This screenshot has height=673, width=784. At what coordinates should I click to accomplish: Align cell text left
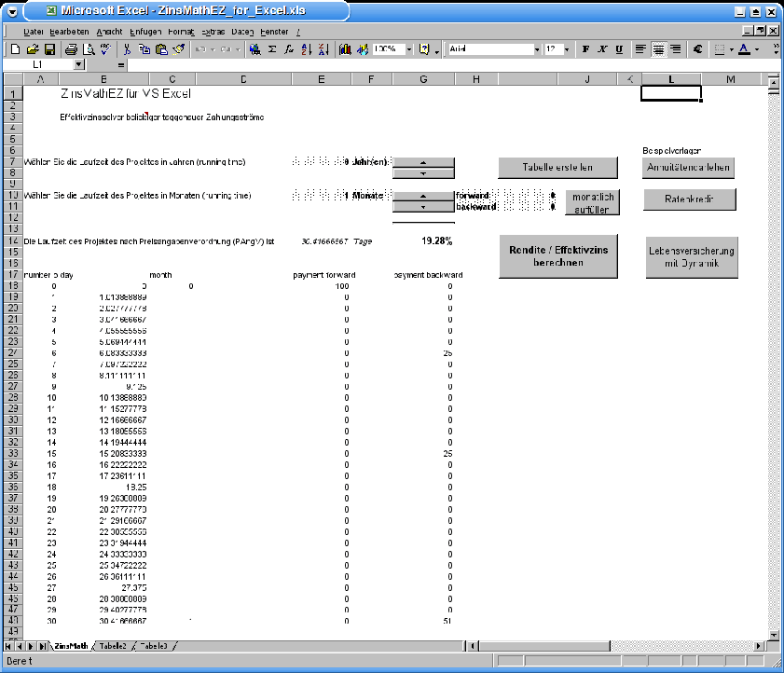[640, 49]
